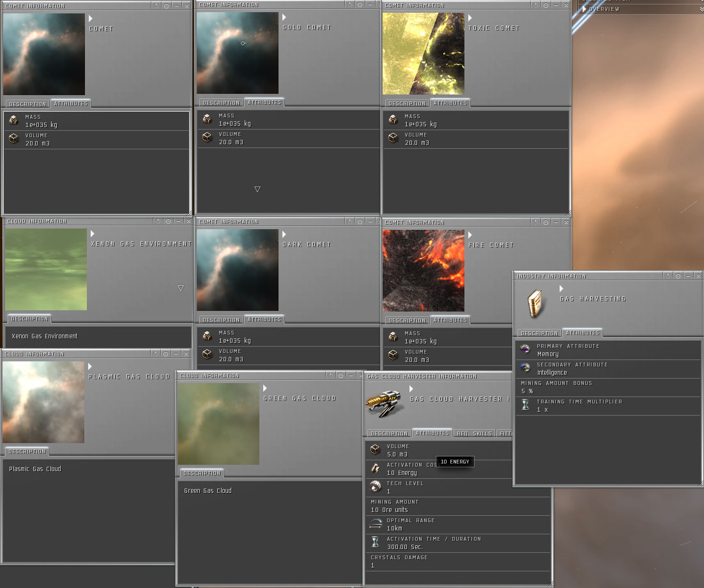Click the Activation Time hourglass icon
This screenshot has width=704, height=588.
[375, 542]
